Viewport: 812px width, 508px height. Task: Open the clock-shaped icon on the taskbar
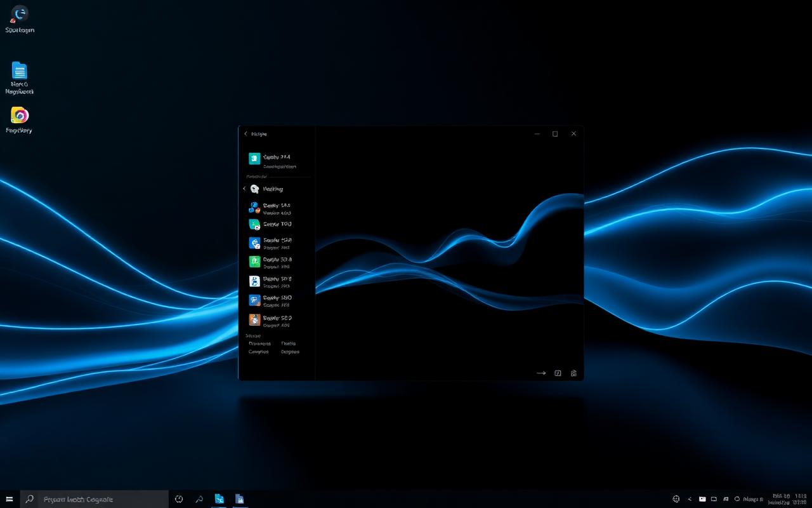click(179, 499)
